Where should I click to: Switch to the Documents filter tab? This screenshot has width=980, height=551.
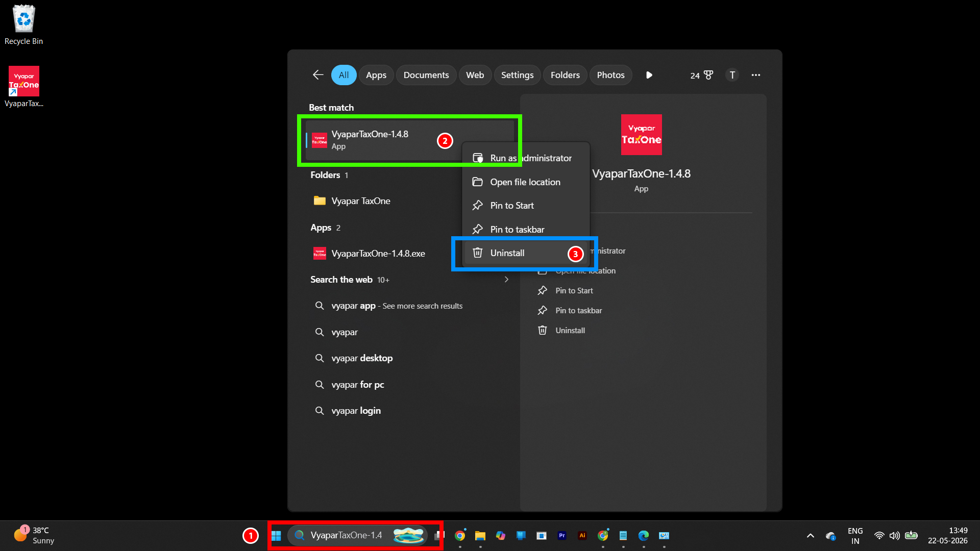tap(426, 75)
